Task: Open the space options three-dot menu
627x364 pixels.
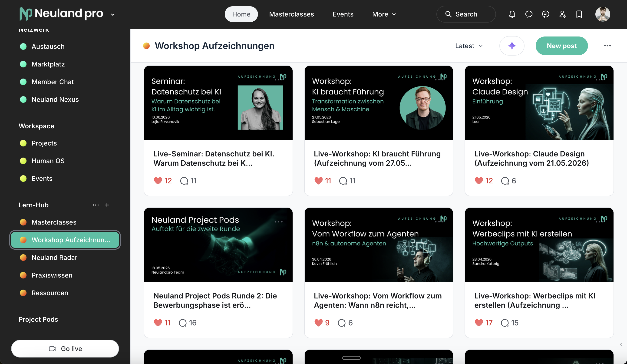Action: pyautogui.click(x=607, y=46)
